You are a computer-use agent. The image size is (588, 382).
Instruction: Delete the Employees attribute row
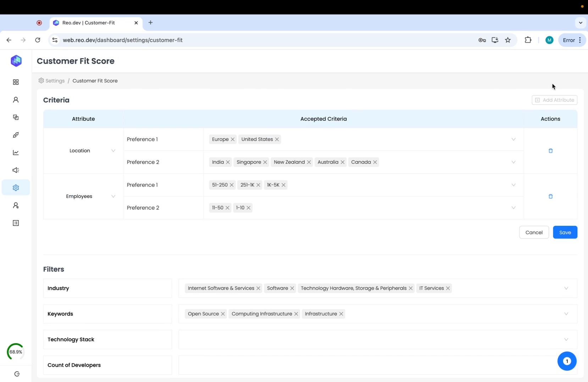[550, 196]
